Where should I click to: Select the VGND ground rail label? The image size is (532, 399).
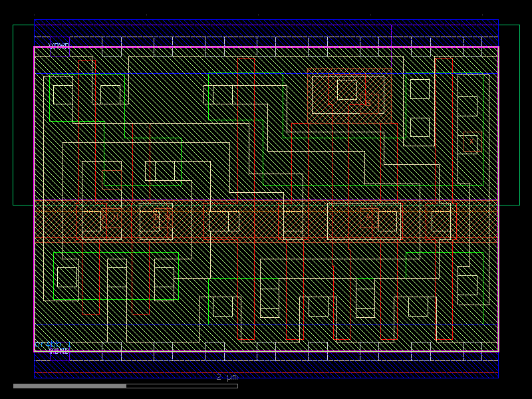coord(60,350)
